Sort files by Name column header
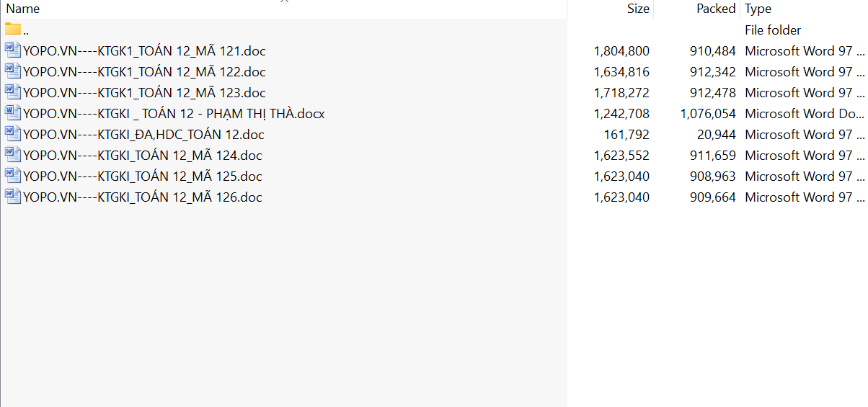 (23, 9)
